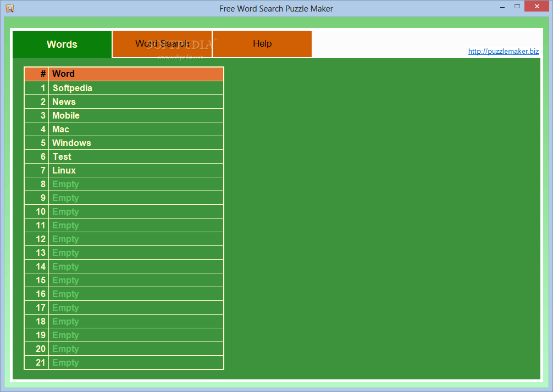Image resolution: width=553 pixels, height=392 pixels.
Task: Open the Help tab
Action: [x=262, y=44]
